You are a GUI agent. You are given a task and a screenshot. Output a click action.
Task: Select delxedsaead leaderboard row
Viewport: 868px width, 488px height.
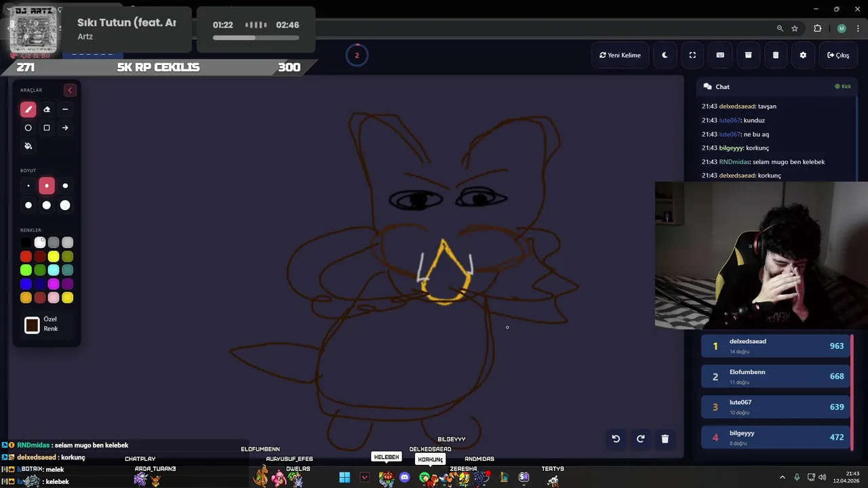777,346
